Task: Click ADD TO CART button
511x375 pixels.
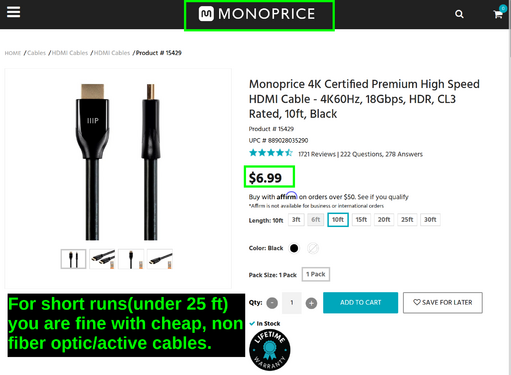Action: pos(360,303)
